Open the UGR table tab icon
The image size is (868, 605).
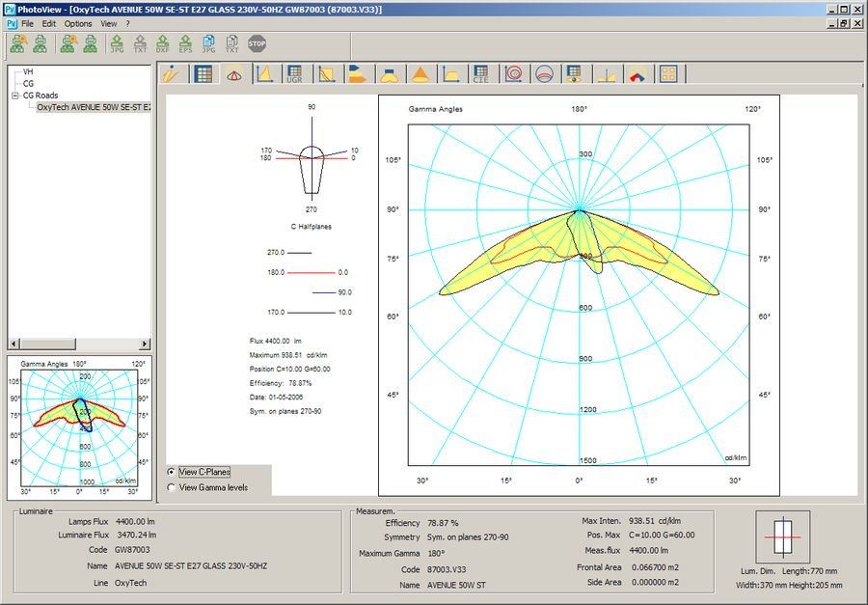[294, 73]
